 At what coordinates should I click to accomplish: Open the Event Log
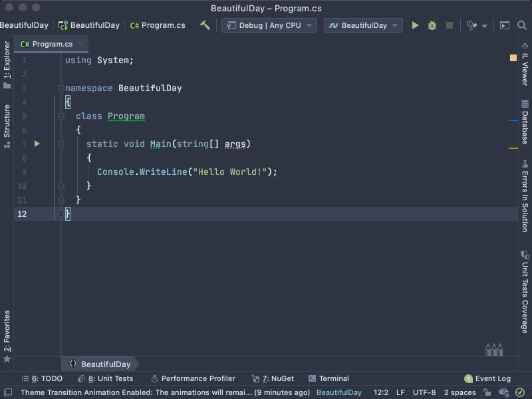coord(487,378)
